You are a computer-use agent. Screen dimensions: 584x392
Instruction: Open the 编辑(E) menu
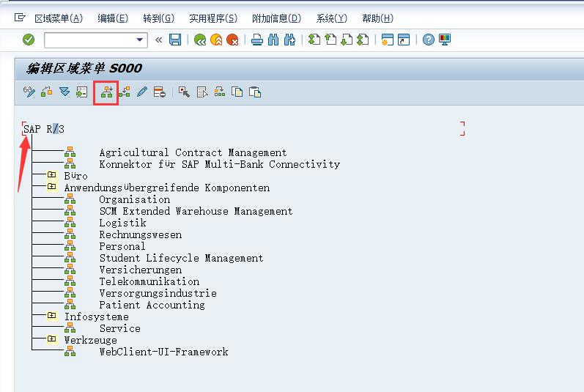(112, 18)
